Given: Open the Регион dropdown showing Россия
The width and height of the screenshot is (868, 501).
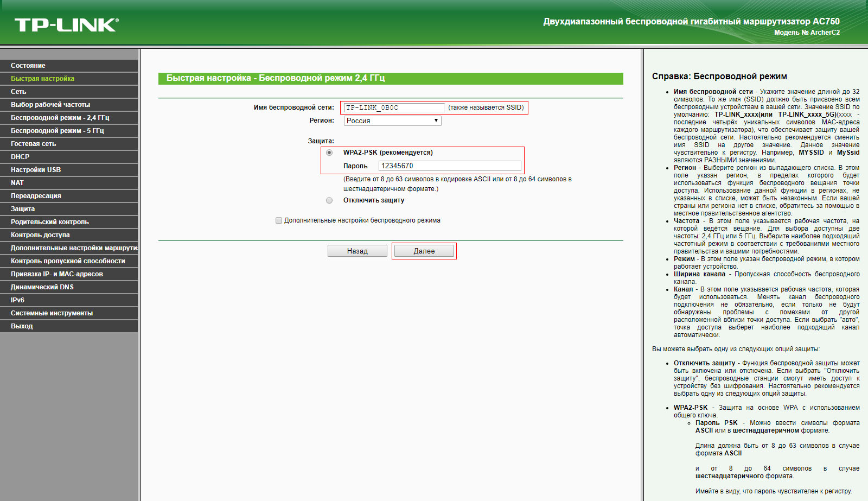Looking at the screenshot, I should tap(392, 121).
